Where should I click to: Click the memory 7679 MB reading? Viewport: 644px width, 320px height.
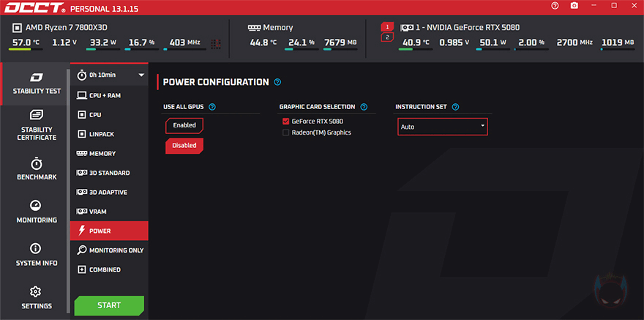340,42
